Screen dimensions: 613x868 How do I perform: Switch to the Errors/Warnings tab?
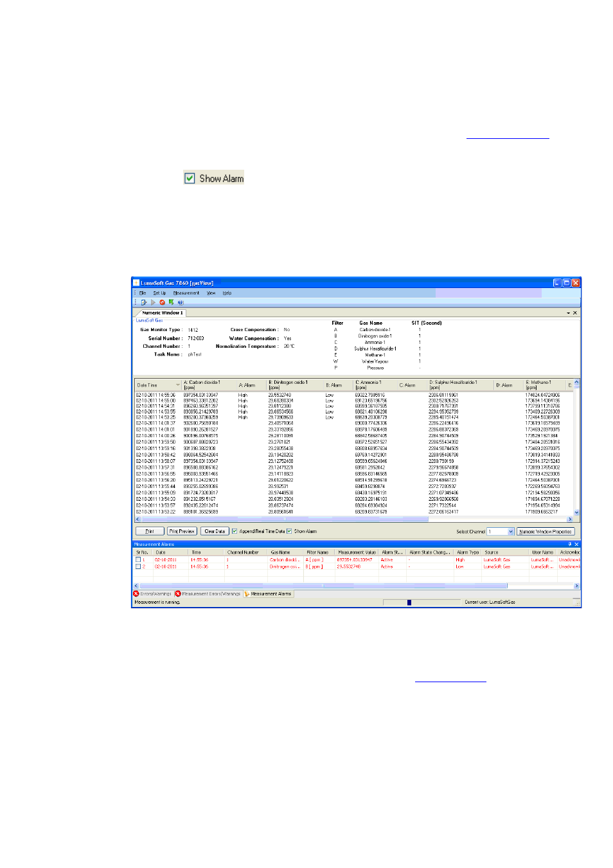coord(152,594)
